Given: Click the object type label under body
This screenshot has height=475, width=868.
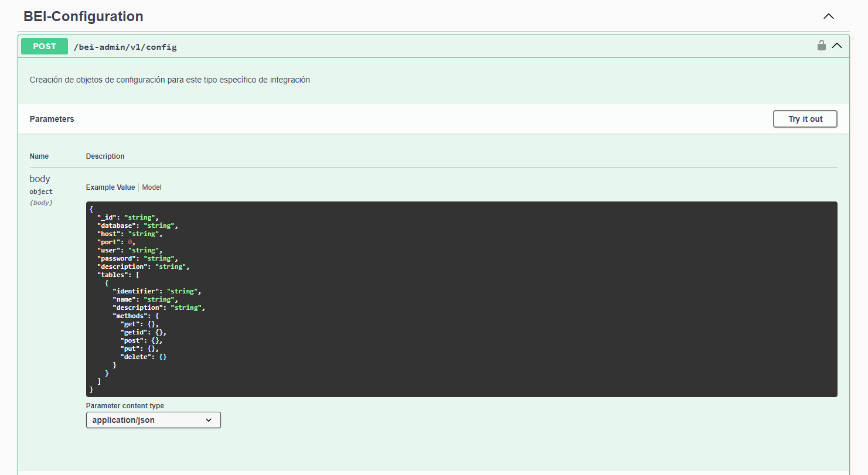Looking at the screenshot, I should [x=40, y=191].
